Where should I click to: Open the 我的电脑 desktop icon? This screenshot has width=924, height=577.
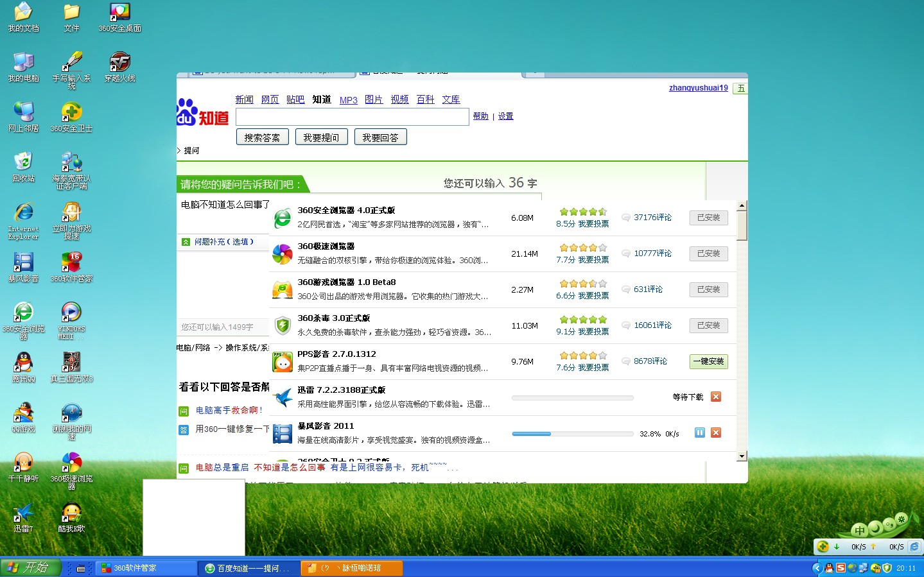click(23, 67)
